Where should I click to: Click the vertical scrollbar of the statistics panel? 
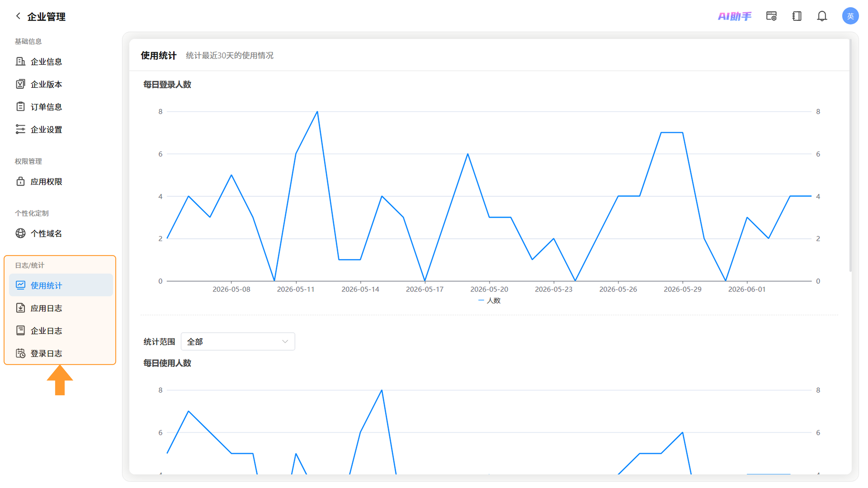coord(850,155)
